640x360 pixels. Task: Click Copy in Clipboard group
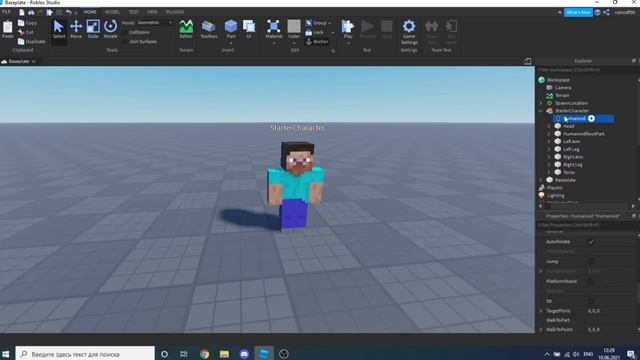pyautogui.click(x=27, y=23)
